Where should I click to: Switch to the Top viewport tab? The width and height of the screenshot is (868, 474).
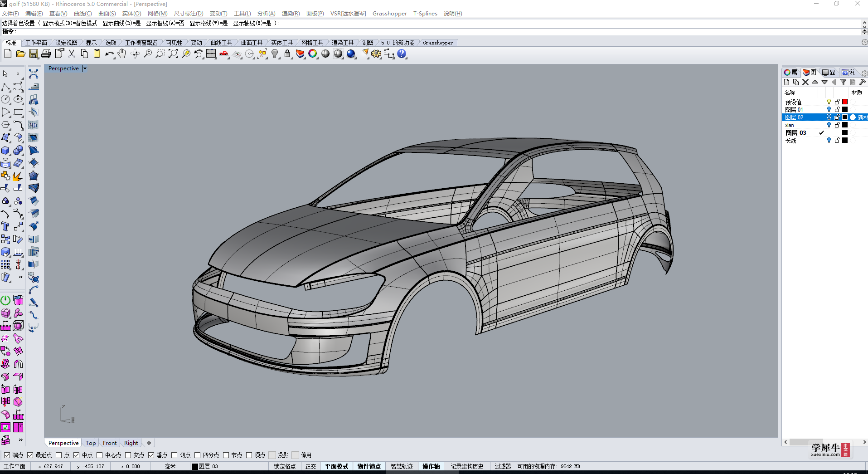tap(91, 443)
